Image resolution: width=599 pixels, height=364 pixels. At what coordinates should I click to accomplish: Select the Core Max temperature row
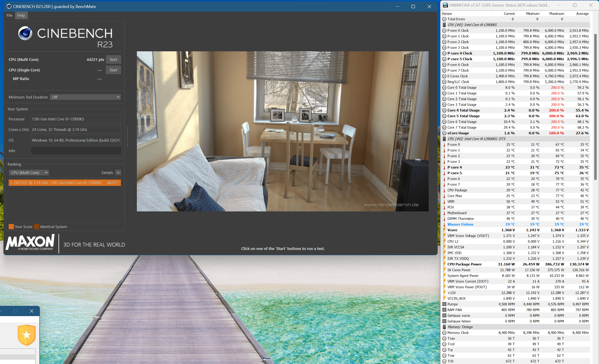tap(516, 196)
